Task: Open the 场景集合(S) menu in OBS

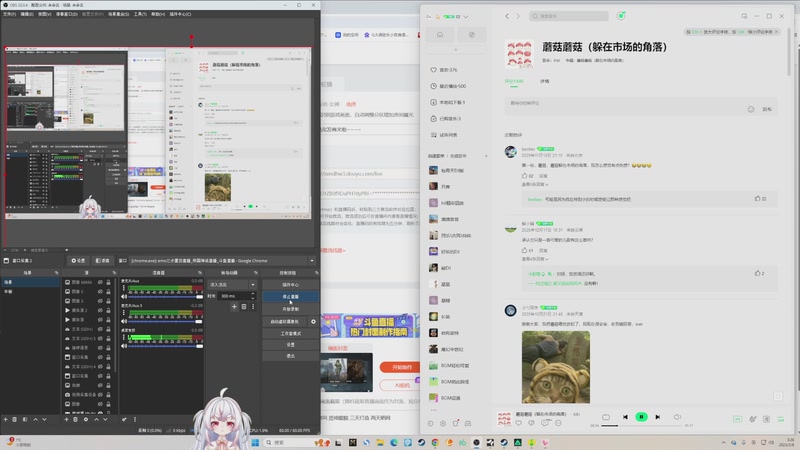Action: (x=119, y=14)
